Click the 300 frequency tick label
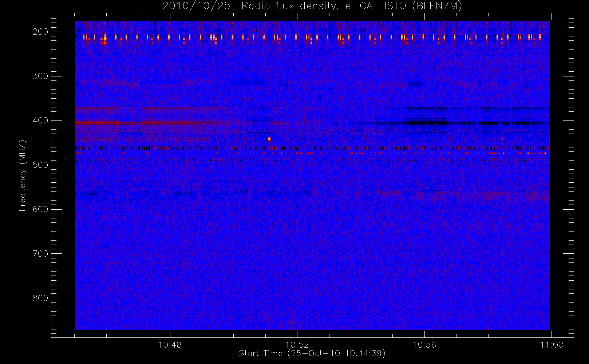The width and height of the screenshot is (589, 364). (x=40, y=76)
